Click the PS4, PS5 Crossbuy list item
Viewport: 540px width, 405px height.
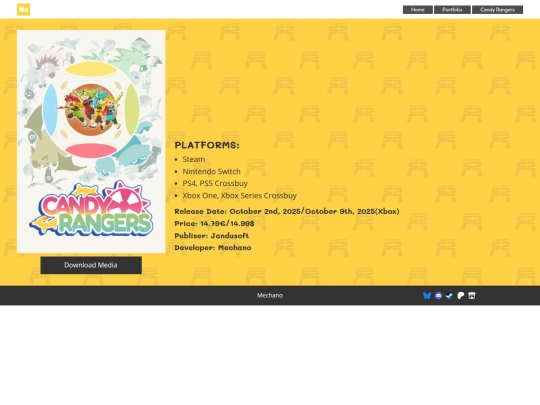[215, 184]
